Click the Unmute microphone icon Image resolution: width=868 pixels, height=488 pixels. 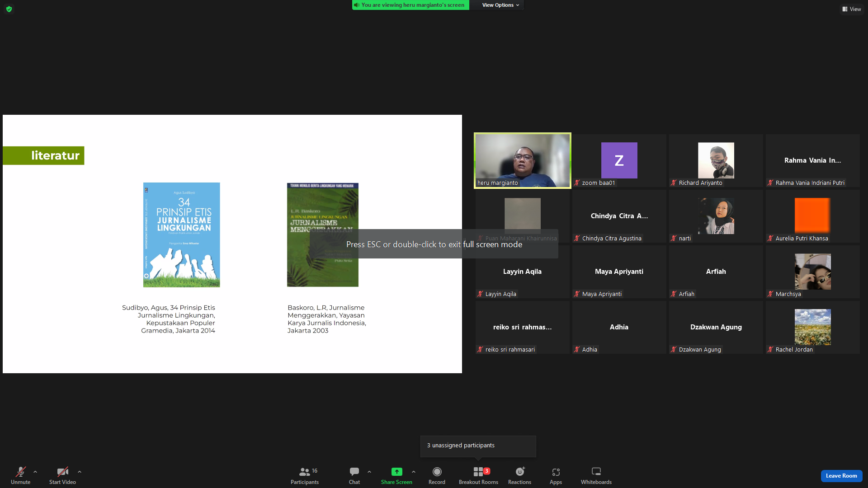click(21, 472)
